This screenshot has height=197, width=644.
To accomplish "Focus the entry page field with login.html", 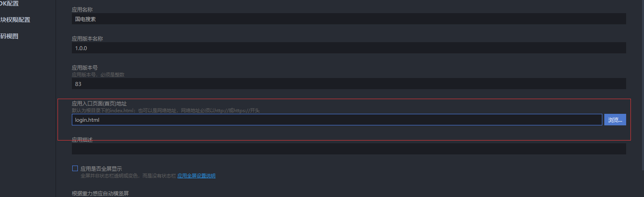I will pyautogui.click(x=337, y=120).
